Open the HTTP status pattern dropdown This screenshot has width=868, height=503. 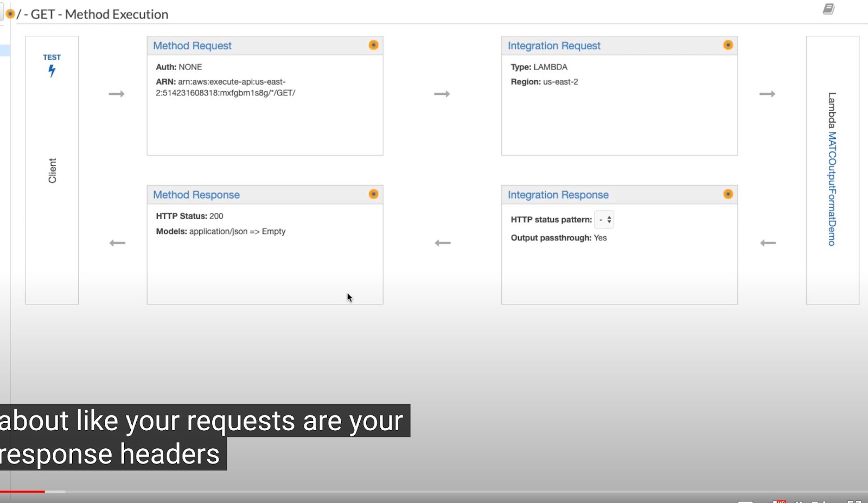point(604,220)
